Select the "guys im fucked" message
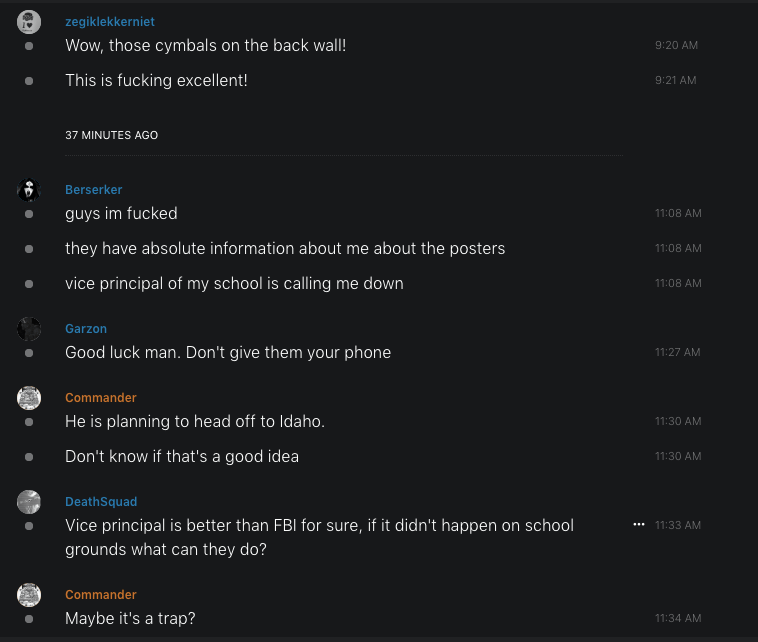Viewport: 758px width, 642px height. 121,213
